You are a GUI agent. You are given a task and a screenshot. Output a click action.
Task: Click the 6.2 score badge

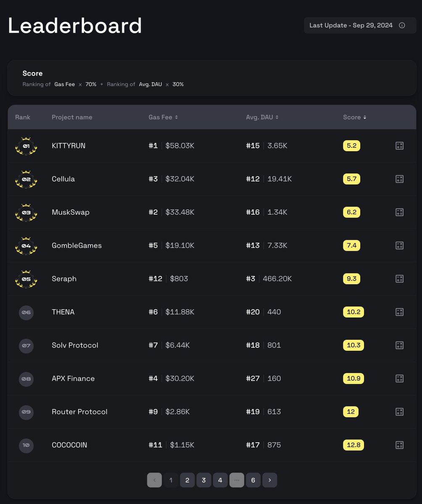coord(351,212)
